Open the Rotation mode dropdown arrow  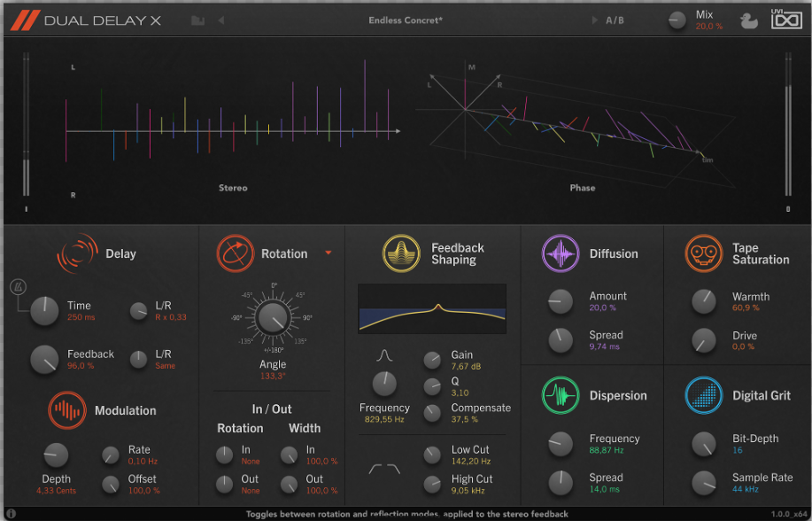[329, 253]
